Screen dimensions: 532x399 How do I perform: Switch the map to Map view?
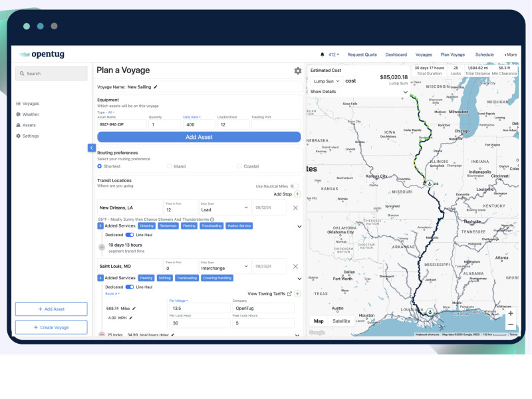(x=319, y=321)
